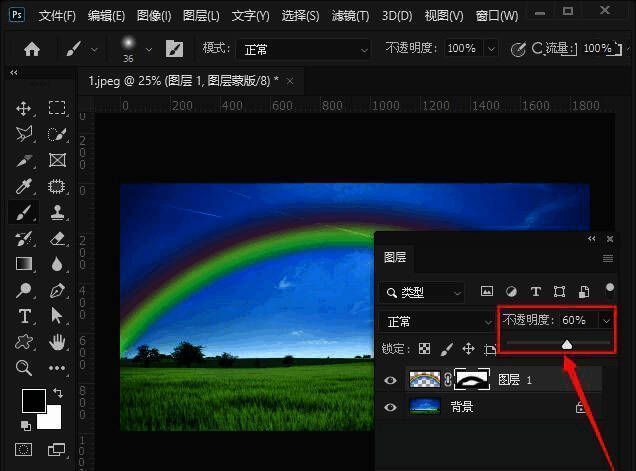Go to the Home screen icon
Image resolution: width=636 pixels, height=471 pixels.
(x=32, y=49)
